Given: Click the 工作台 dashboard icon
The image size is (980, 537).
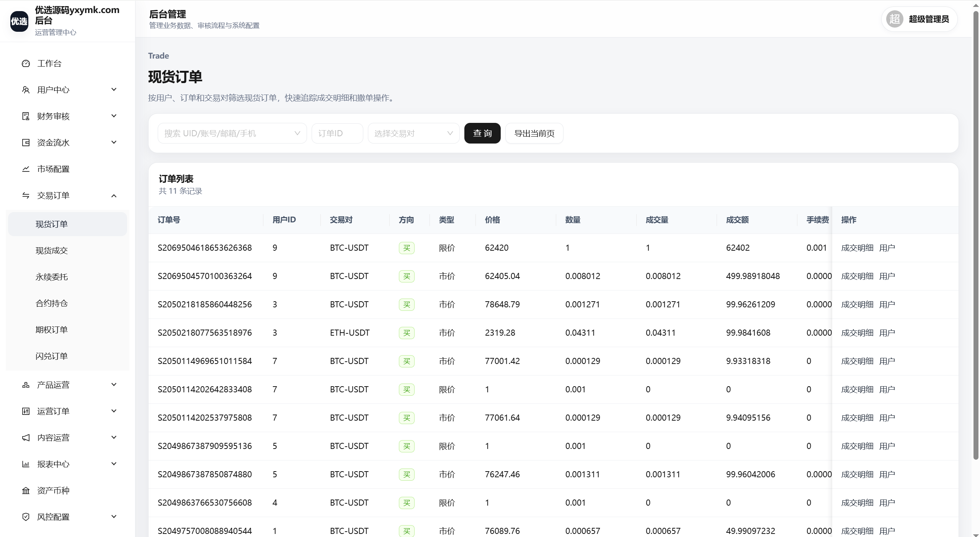Looking at the screenshot, I should [26, 64].
